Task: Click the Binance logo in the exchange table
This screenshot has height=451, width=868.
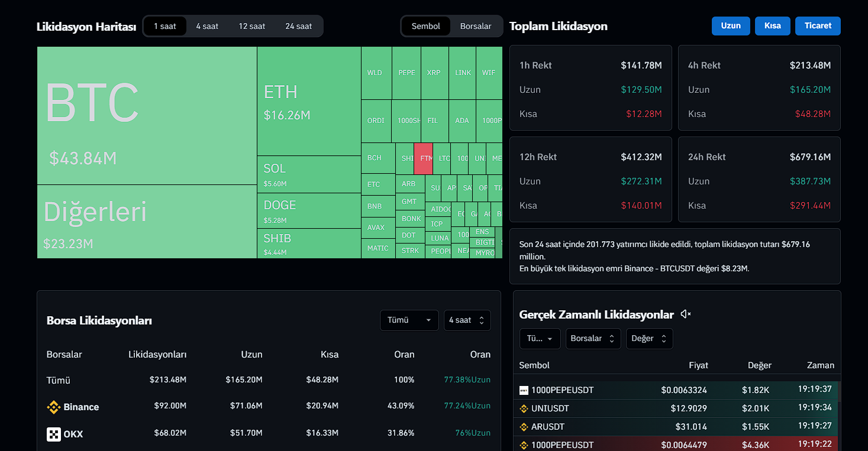Action: [x=54, y=407]
